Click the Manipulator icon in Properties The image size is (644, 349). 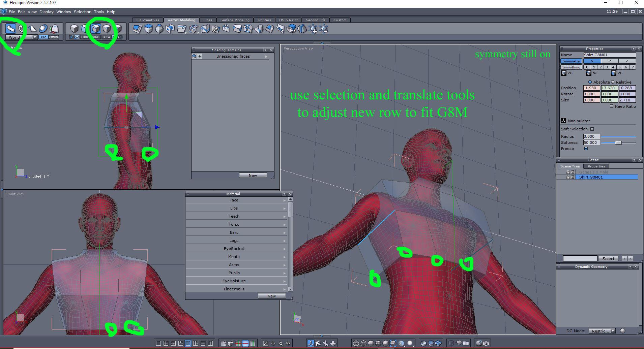(x=563, y=121)
